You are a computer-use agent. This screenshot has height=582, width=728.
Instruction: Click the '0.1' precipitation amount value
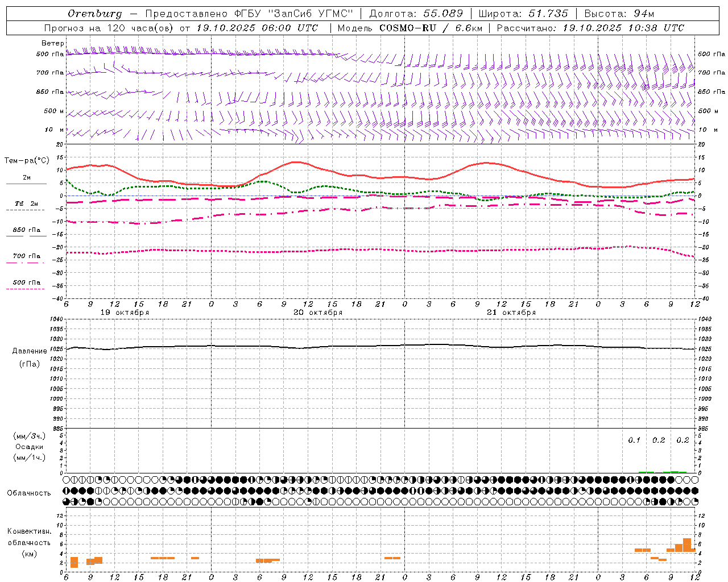tap(634, 440)
